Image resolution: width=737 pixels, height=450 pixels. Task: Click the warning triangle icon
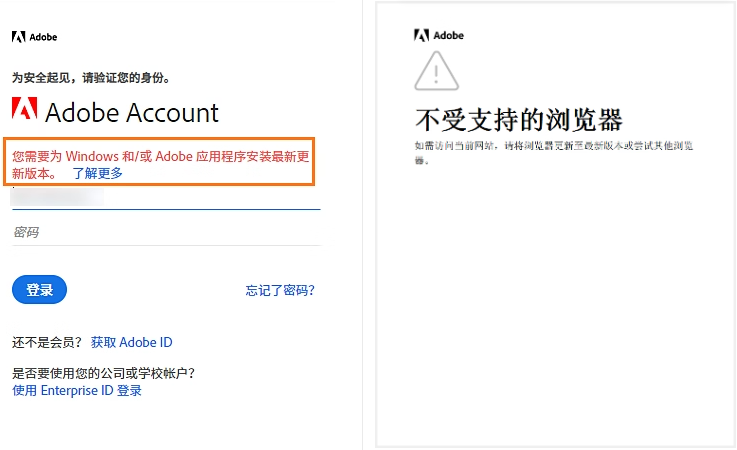(435, 71)
